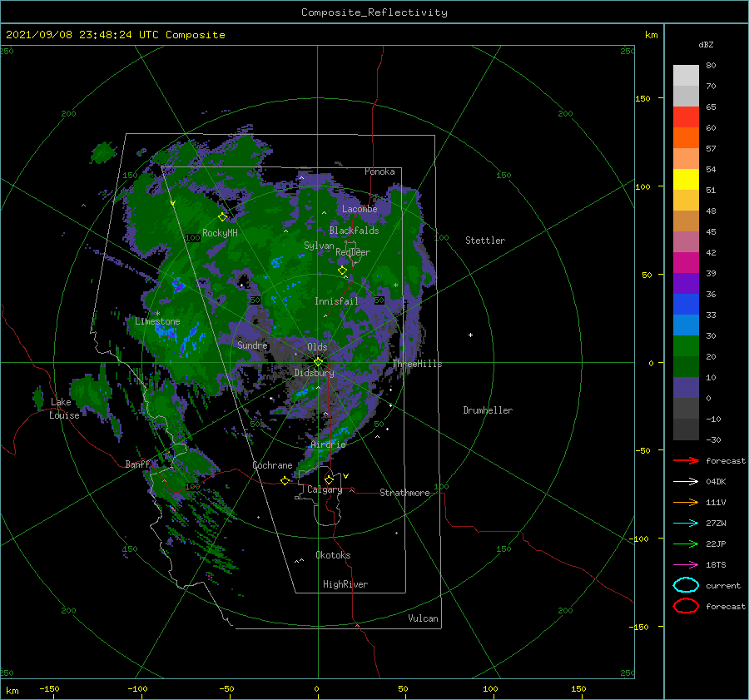
Task: Click the white 04DK arrow legend icon
Action: pos(686,482)
